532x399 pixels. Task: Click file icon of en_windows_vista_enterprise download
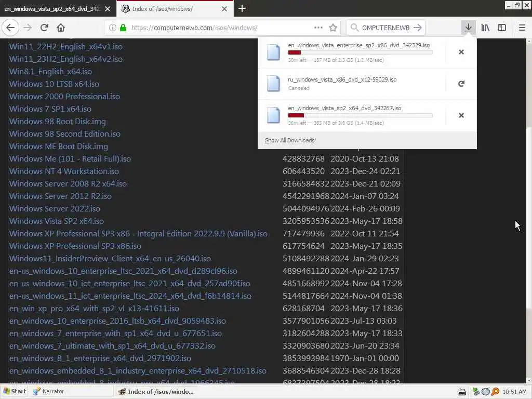point(273,52)
